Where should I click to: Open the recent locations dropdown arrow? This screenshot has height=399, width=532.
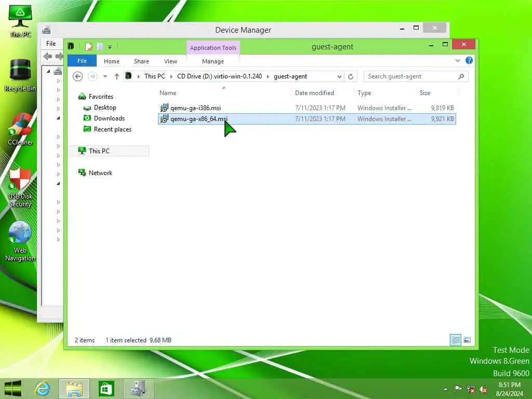tap(105, 76)
